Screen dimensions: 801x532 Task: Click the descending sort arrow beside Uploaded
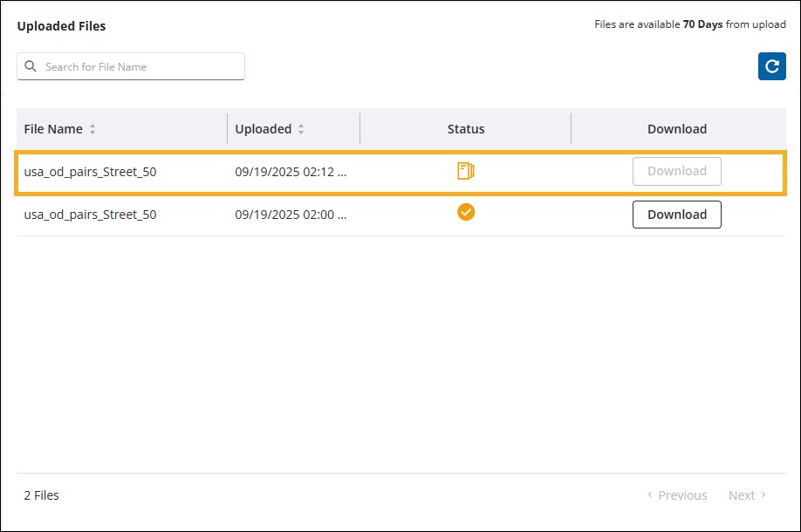[x=301, y=132]
